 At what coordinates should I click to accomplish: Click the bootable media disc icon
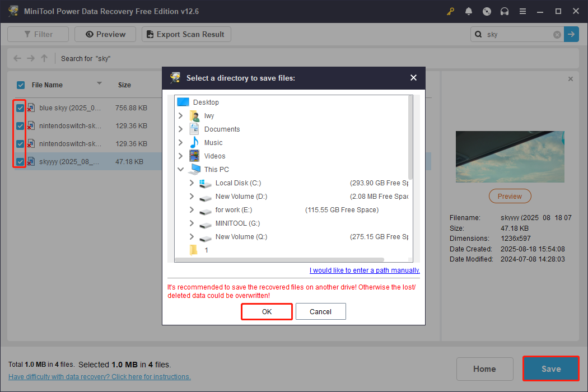(x=487, y=11)
